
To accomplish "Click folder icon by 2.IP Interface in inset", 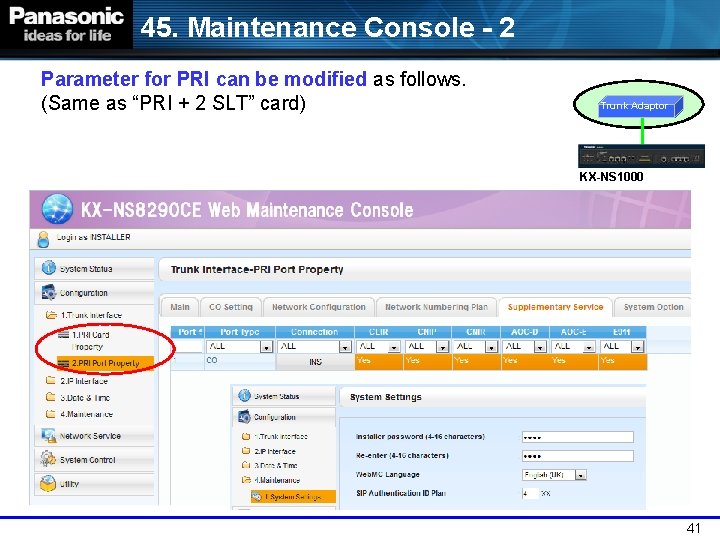I will pos(246,451).
